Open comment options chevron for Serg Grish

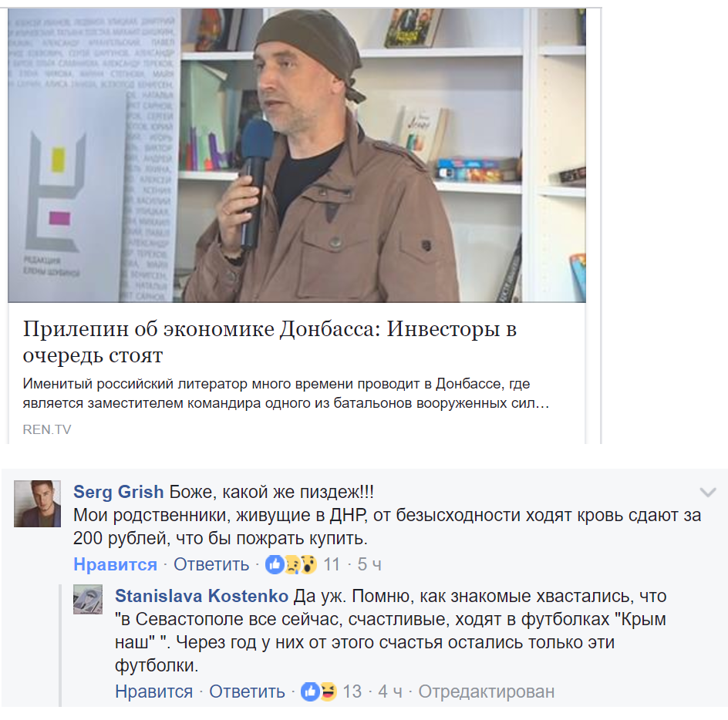[x=708, y=492]
